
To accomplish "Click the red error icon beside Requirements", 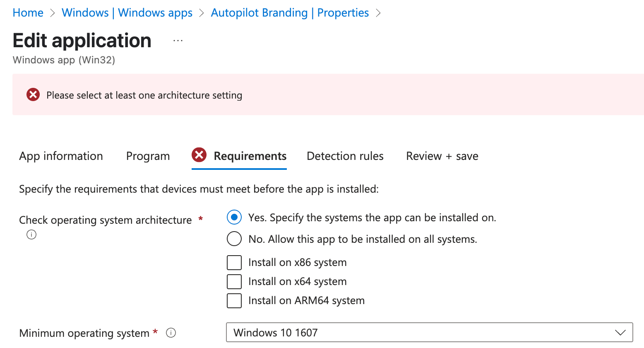I will pyautogui.click(x=199, y=155).
